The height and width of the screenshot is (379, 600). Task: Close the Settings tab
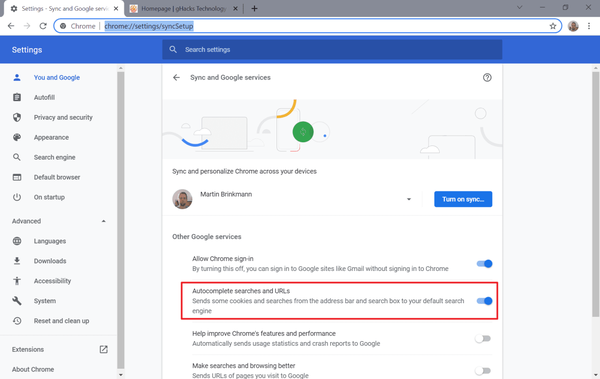[x=116, y=8]
